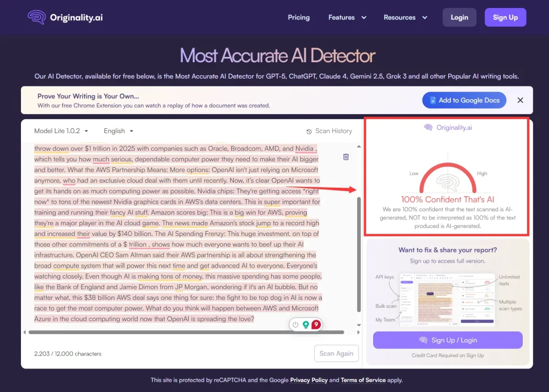The image size is (549, 392).
Task: Expand the Resources menu
Action: tap(405, 17)
